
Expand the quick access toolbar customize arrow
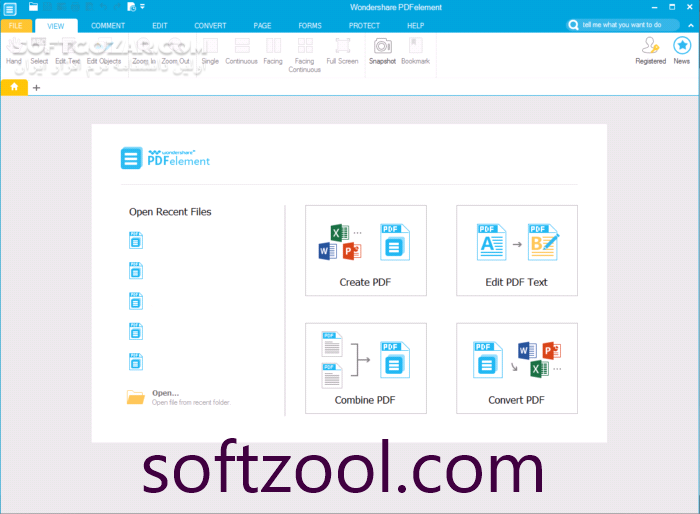click(142, 7)
